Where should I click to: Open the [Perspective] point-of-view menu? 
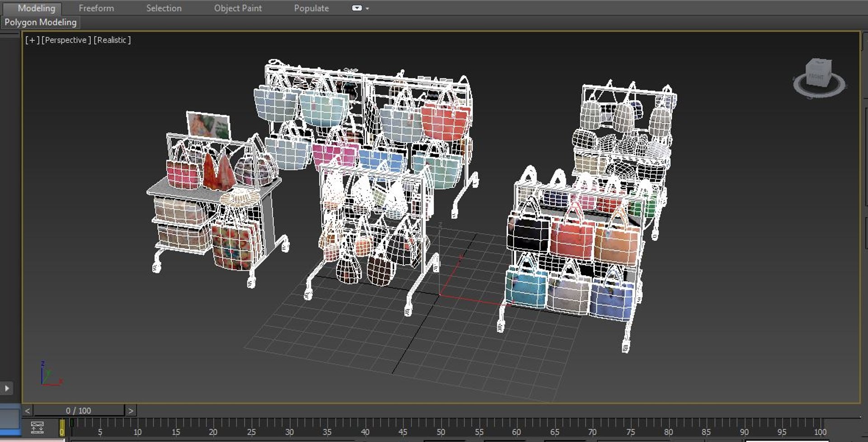click(66, 40)
